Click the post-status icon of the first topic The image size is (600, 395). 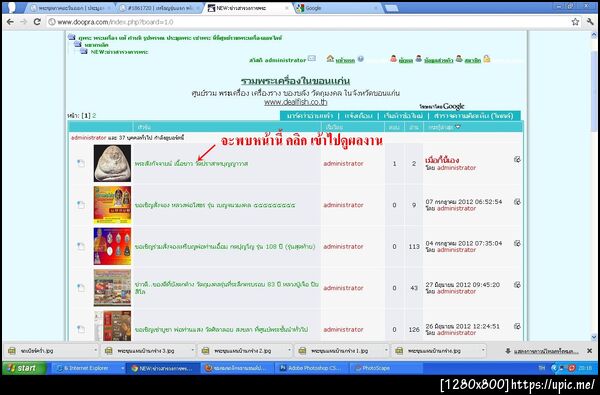click(81, 163)
